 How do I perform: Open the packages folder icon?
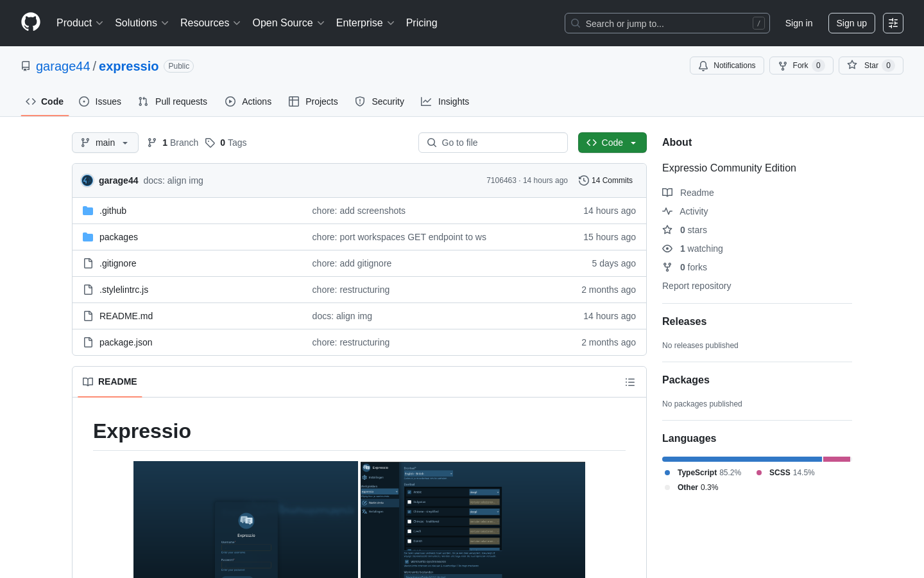(x=88, y=237)
